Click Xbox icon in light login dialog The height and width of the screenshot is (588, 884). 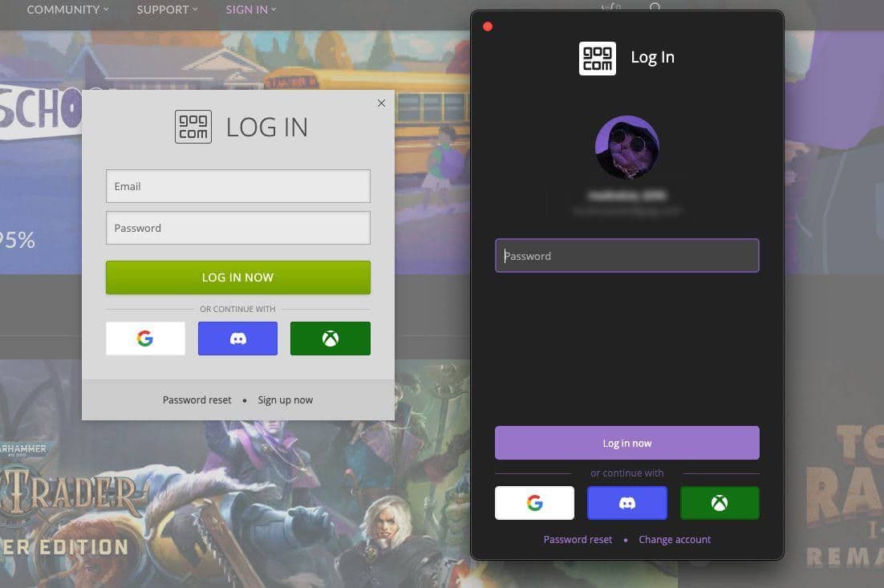point(330,339)
